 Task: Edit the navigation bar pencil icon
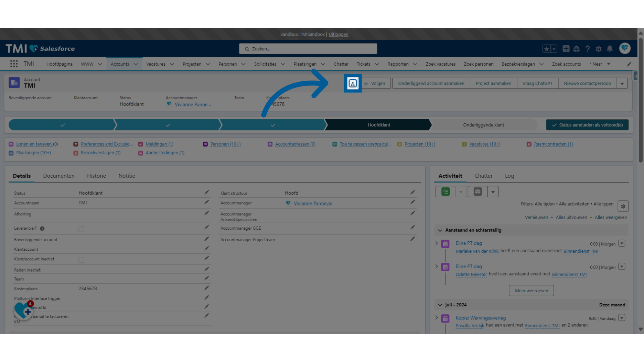629,64
